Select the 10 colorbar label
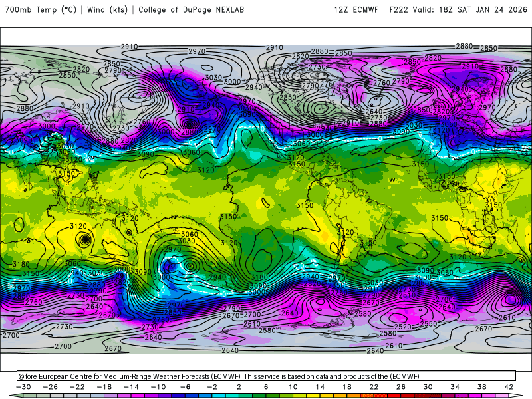The image size is (532, 399). click(293, 387)
